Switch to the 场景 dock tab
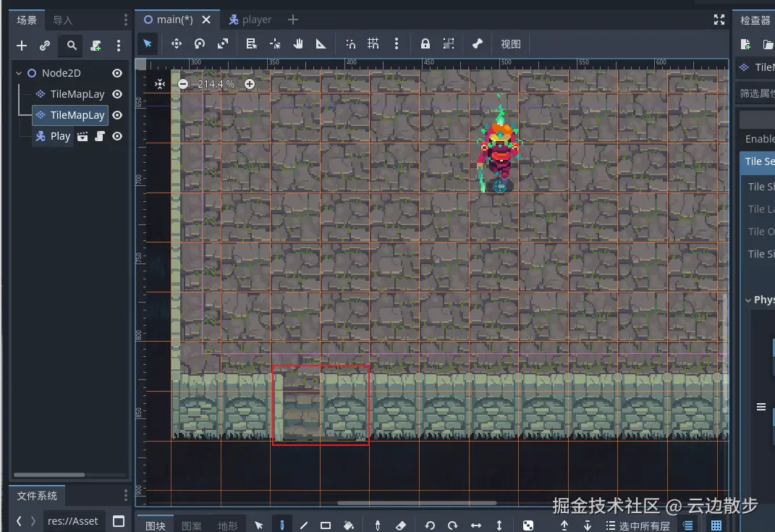Screen dimensions: 775x532 point(27,20)
